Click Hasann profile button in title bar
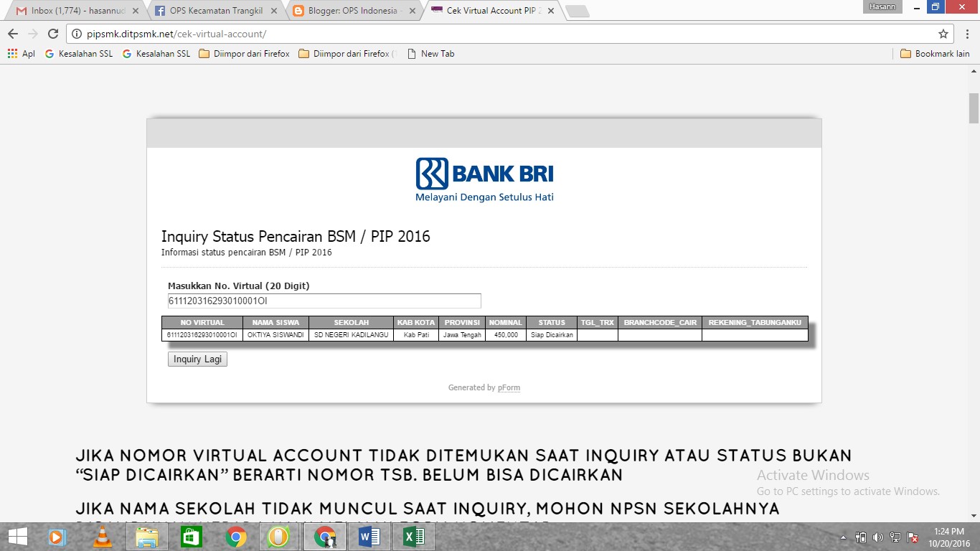The image size is (980, 551). 882,6
